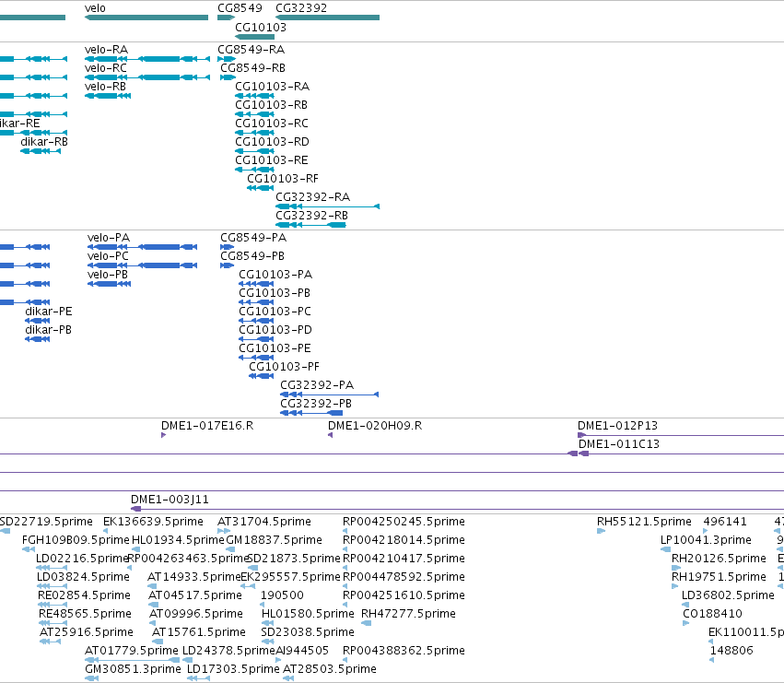Select the CG32392 gene bar
Viewport: 784px width, 683px height.
click(327, 18)
